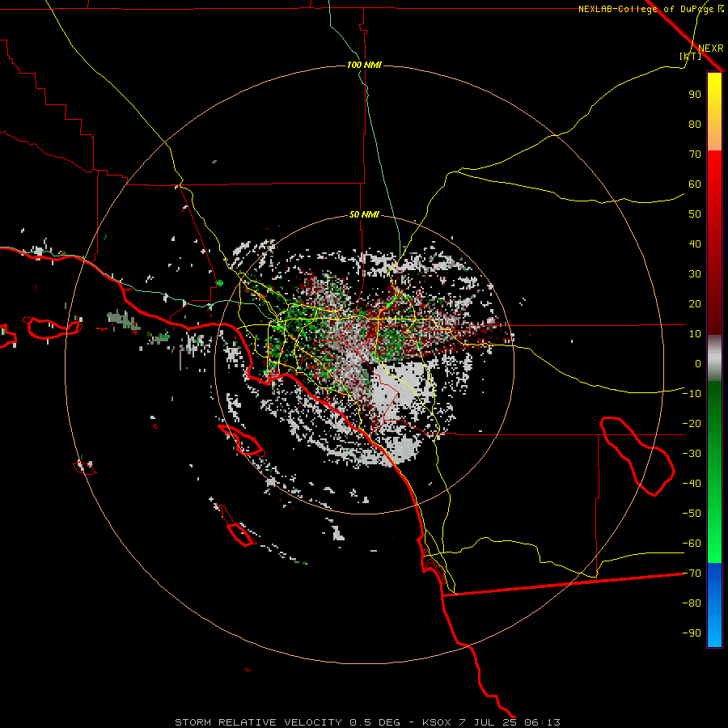
Task: Click the "-60" scale label
Action: click(692, 544)
